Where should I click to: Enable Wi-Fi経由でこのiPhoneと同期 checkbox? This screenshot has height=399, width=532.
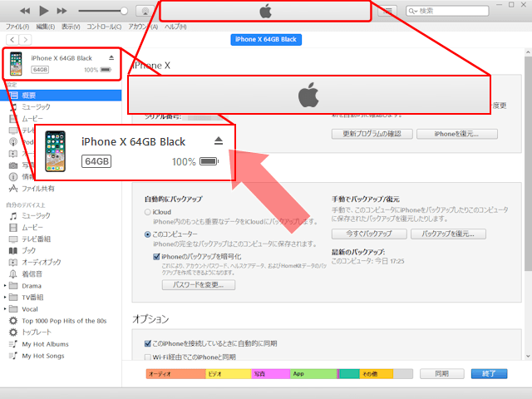point(148,357)
